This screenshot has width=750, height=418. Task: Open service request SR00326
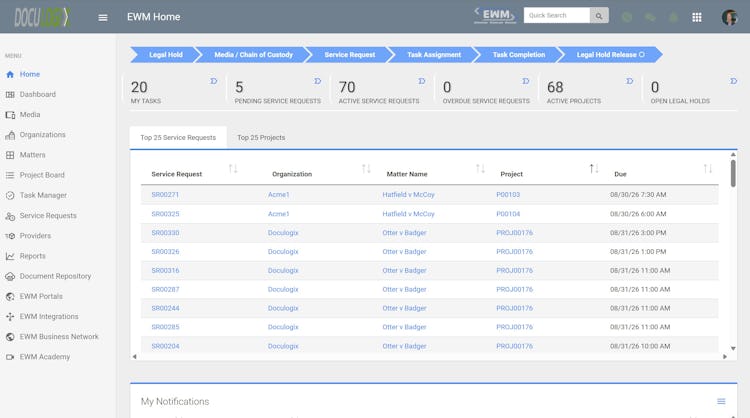point(165,252)
